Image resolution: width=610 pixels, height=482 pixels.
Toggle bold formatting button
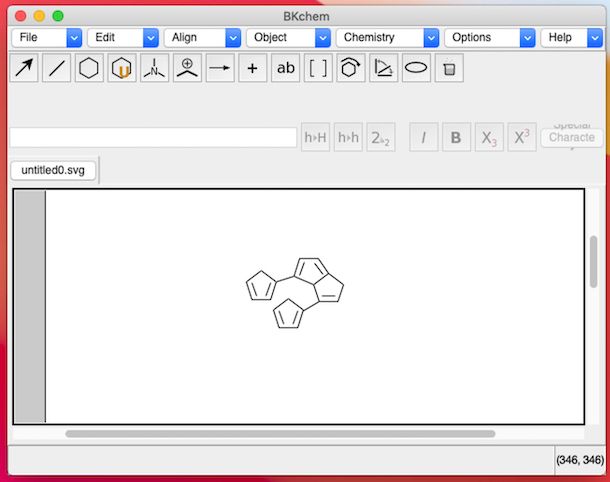tap(456, 137)
